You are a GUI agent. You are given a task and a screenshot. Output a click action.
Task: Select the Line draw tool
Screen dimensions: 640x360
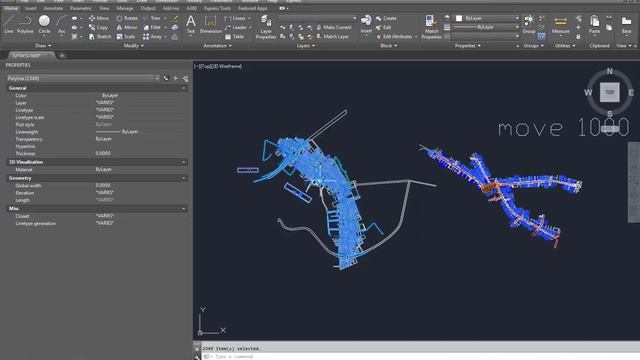(x=9, y=24)
